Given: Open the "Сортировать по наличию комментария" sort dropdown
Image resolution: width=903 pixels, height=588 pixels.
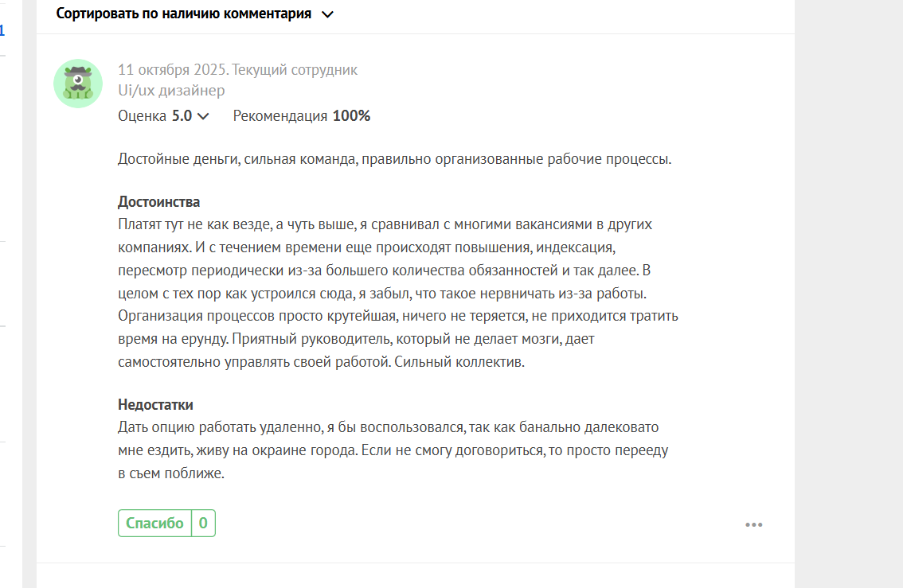Looking at the screenshot, I should (184, 14).
